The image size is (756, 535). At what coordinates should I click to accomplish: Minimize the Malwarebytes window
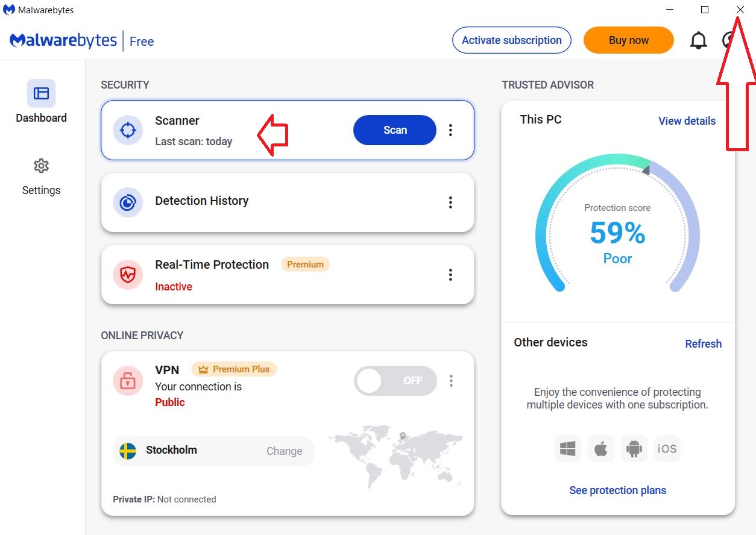(x=670, y=10)
